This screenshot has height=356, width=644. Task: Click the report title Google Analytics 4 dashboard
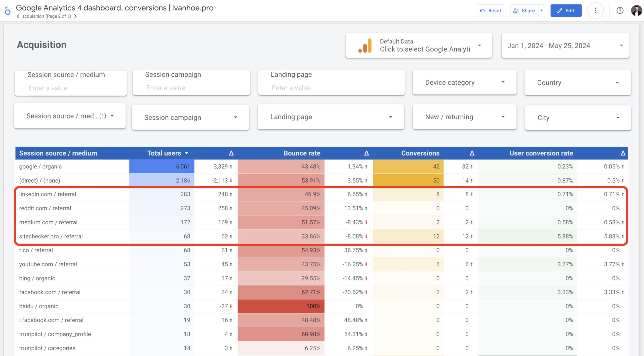point(114,8)
